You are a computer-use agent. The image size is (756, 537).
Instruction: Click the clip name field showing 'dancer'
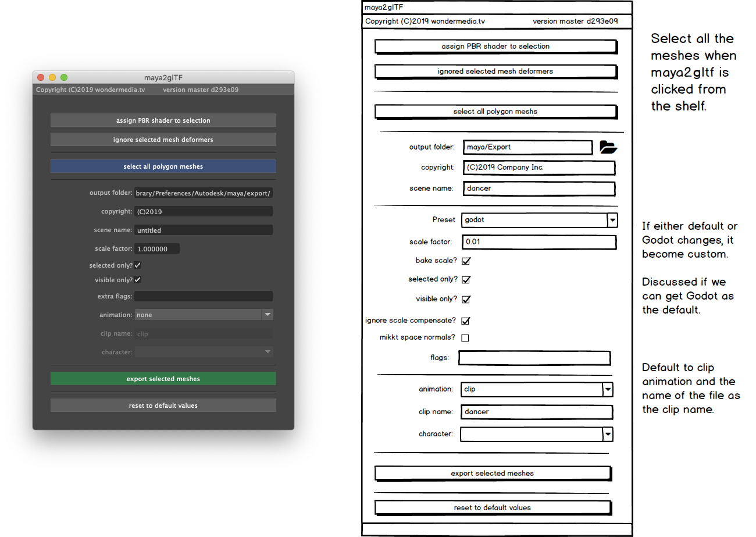[x=536, y=411]
